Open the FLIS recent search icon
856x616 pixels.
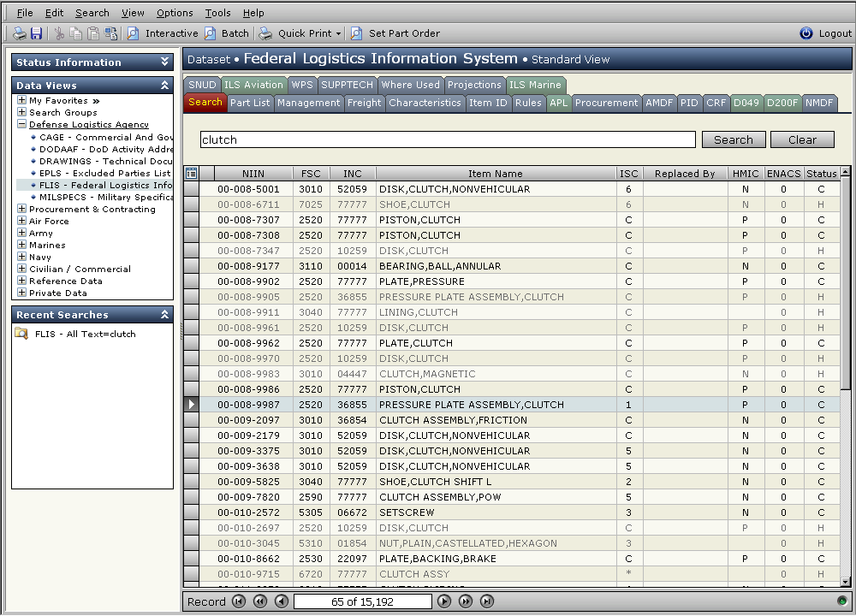click(x=21, y=334)
